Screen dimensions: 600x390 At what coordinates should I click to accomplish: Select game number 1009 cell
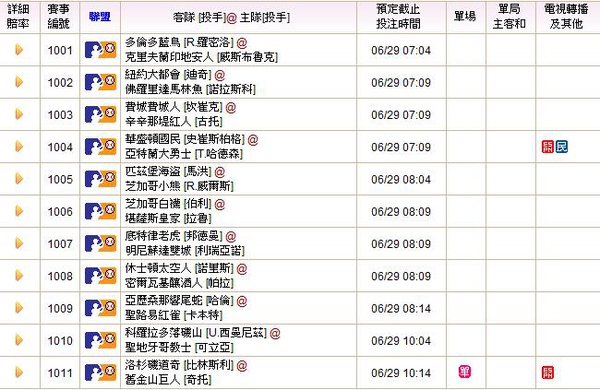pyautogui.click(x=60, y=308)
